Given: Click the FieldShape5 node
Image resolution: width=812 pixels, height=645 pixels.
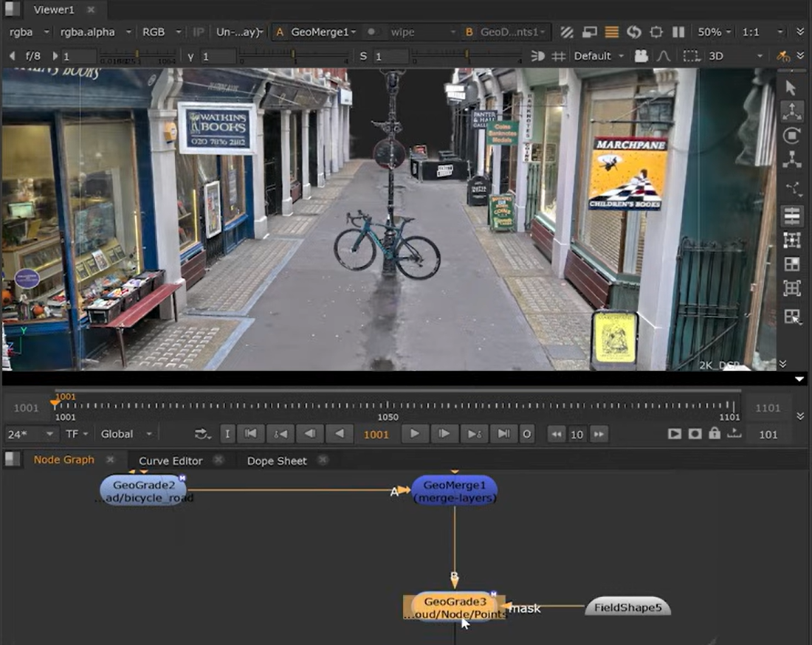Looking at the screenshot, I should pyautogui.click(x=627, y=608).
